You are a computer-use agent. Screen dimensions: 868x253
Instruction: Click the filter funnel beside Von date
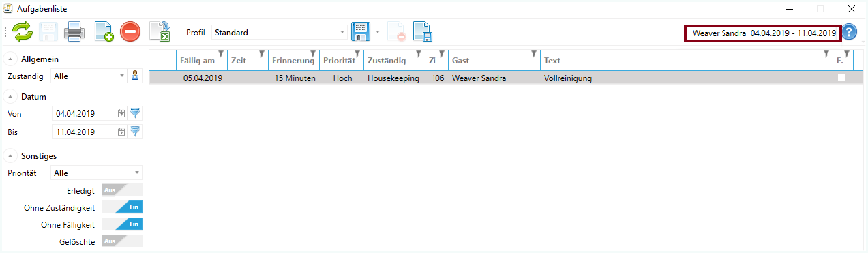click(x=135, y=113)
